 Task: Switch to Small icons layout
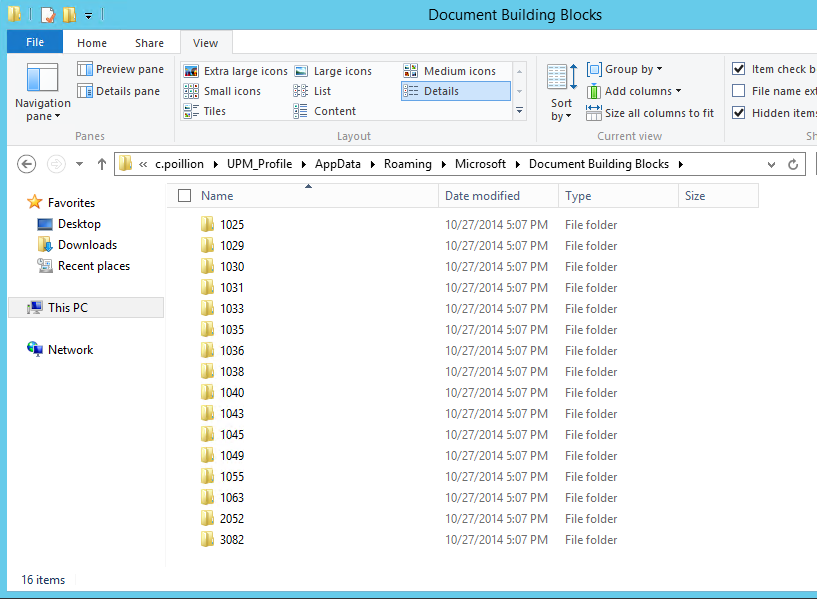coord(222,91)
